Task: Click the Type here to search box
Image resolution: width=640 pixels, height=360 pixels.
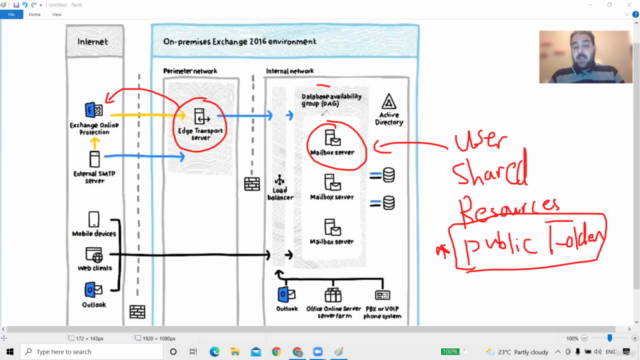Action: point(92,351)
